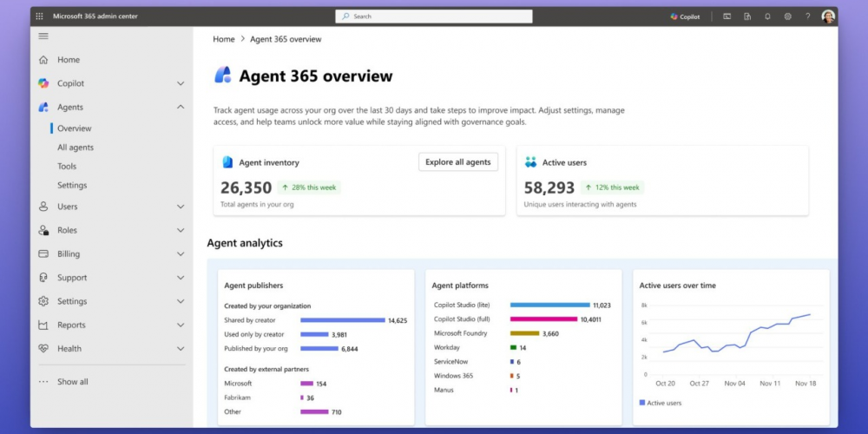This screenshot has width=868, height=434.
Task: Open Tools under Agents
Action: pos(67,167)
